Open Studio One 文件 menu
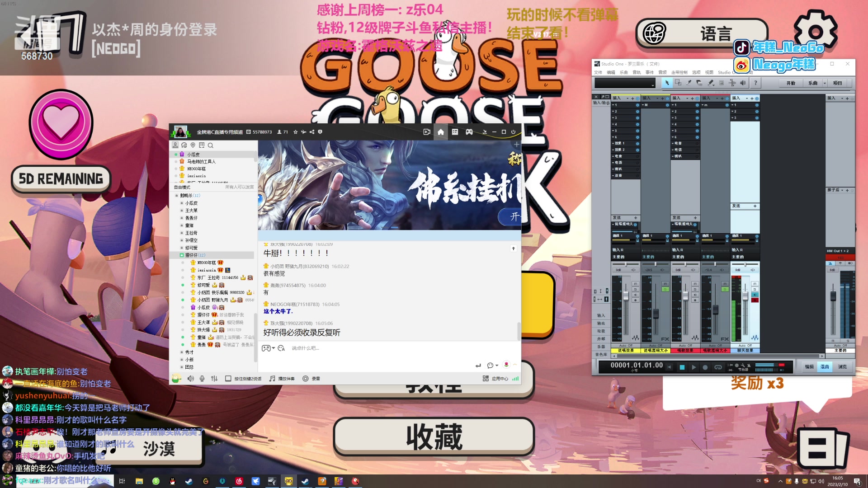This screenshot has width=868, height=488. coord(598,72)
